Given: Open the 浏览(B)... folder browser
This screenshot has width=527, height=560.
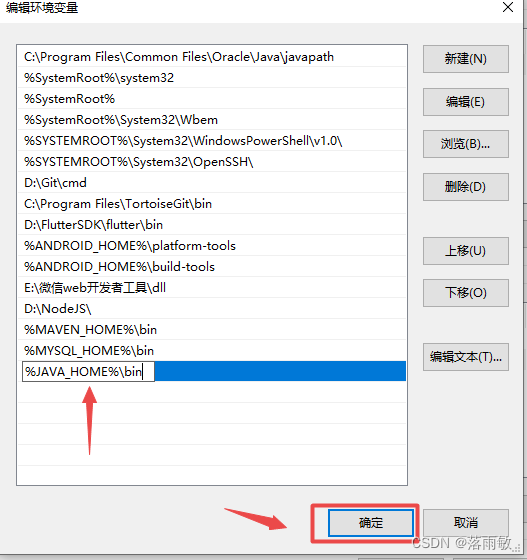Looking at the screenshot, I should (466, 144).
